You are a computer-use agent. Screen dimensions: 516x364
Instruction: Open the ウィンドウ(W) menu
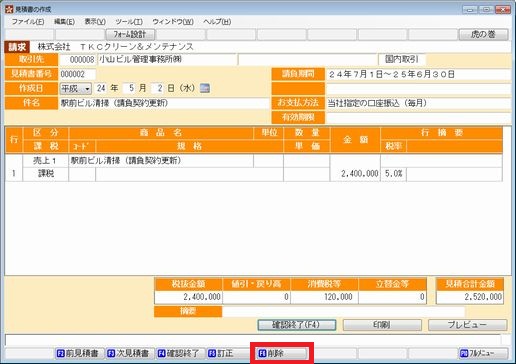click(173, 22)
